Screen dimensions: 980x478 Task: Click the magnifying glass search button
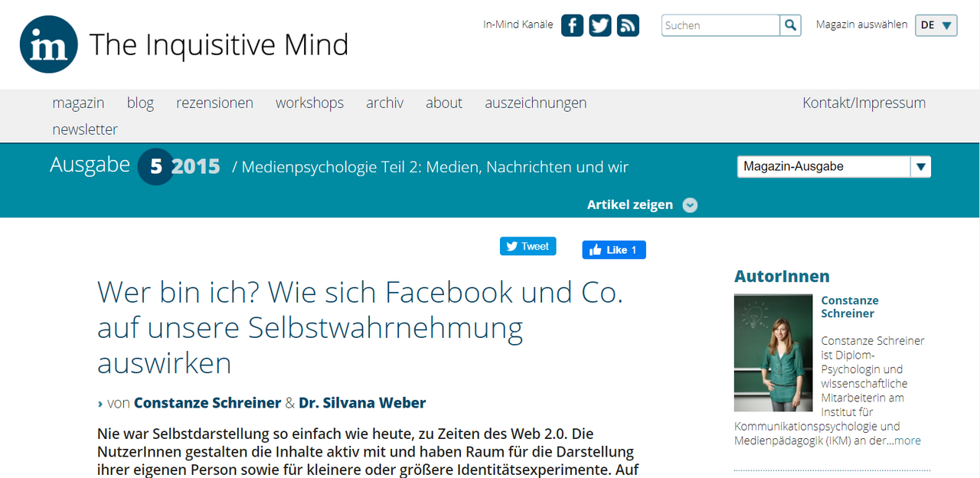tap(790, 25)
